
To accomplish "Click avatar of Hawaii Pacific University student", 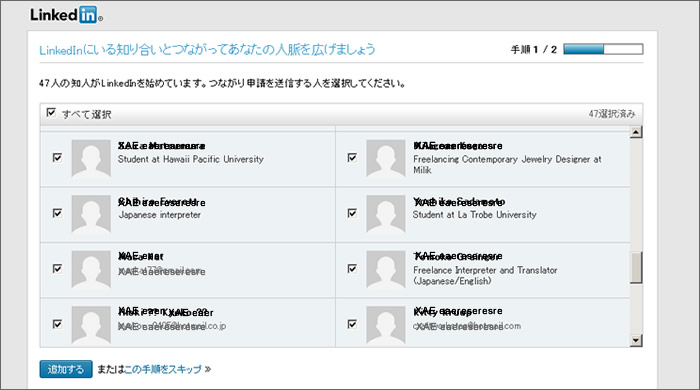I will [91, 159].
